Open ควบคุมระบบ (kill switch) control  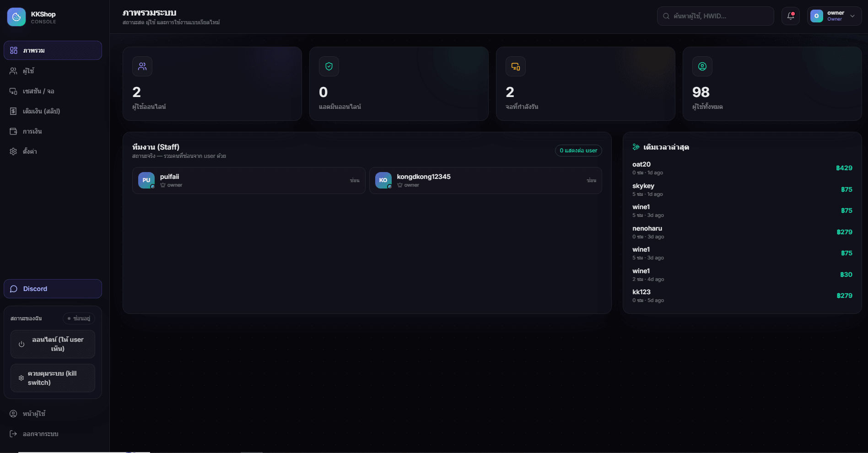click(53, 378)
